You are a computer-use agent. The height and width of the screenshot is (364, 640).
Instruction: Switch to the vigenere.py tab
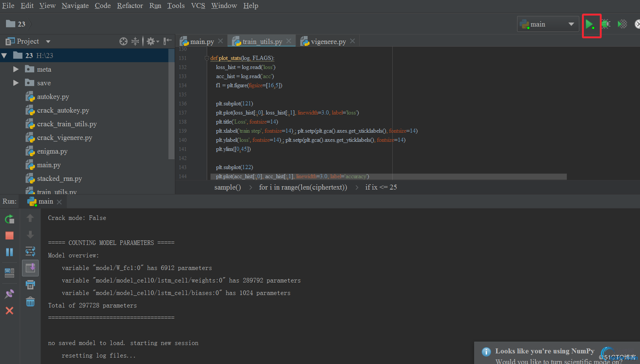[328, 42]
